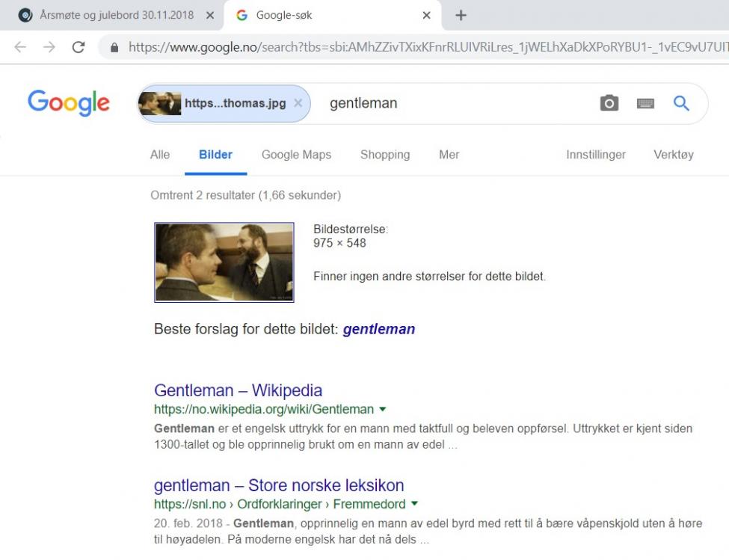
Task: Open Verktøy search tools
Action: [674, 155]
